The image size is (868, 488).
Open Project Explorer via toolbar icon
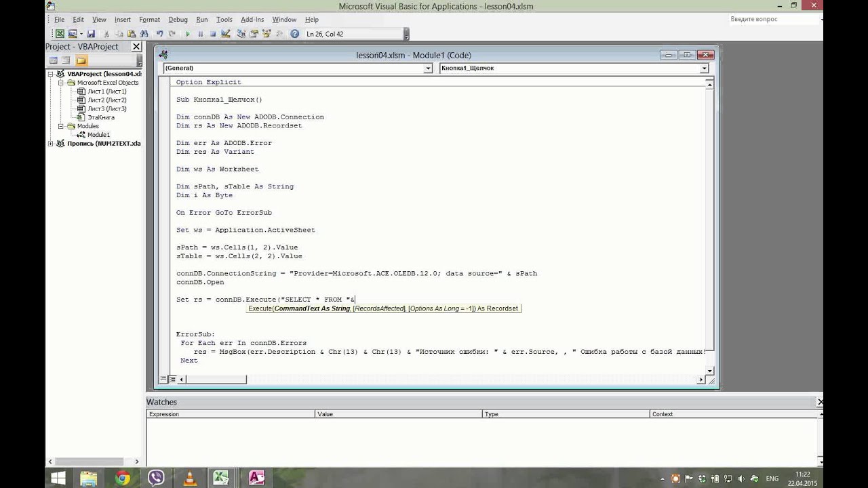click(x=241, y=33)
